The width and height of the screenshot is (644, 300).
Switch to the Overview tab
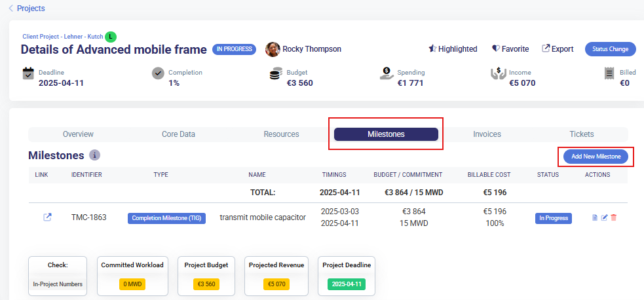[78, 134]
